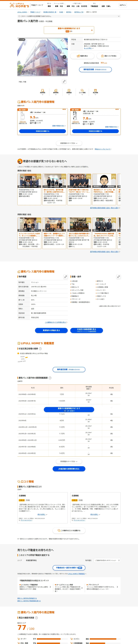Open the LIFULL HOME'S 不動産査定 text link
Screen dimensions: 138x644
point(76,574)
